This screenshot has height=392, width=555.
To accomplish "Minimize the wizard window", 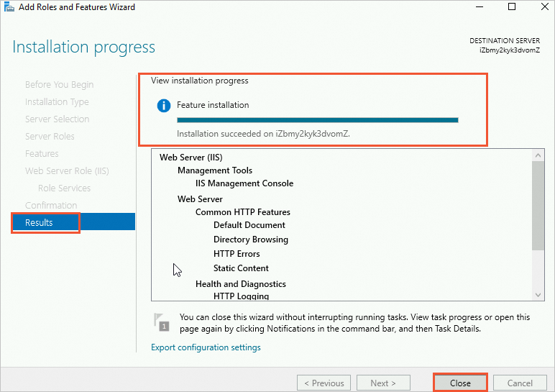I will [480, 6].
